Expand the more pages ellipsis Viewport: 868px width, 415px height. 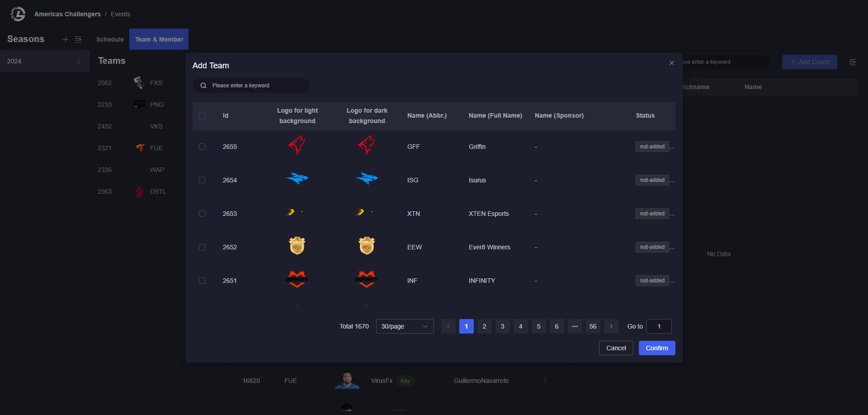575,326
